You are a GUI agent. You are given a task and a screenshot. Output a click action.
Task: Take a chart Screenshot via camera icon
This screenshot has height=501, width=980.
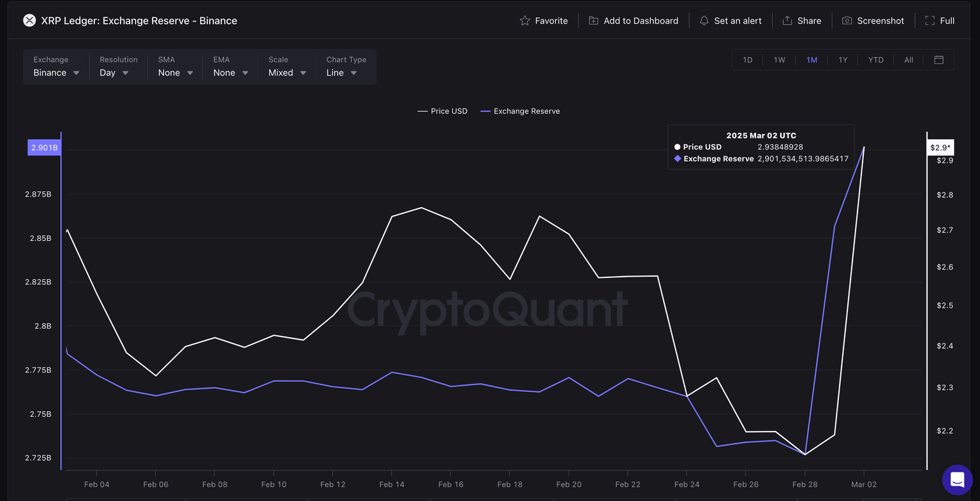847,20
